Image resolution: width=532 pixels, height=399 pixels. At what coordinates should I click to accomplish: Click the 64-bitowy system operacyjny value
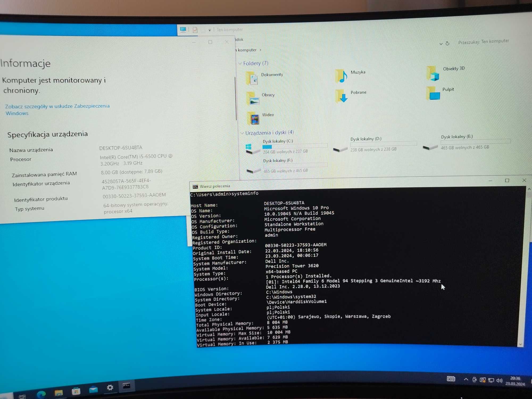click(136, 208)
